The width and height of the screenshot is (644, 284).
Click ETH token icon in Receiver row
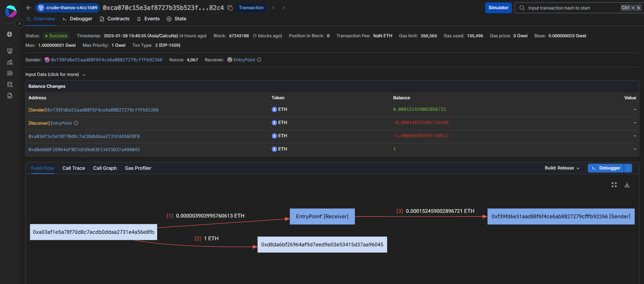pos(274,123)
